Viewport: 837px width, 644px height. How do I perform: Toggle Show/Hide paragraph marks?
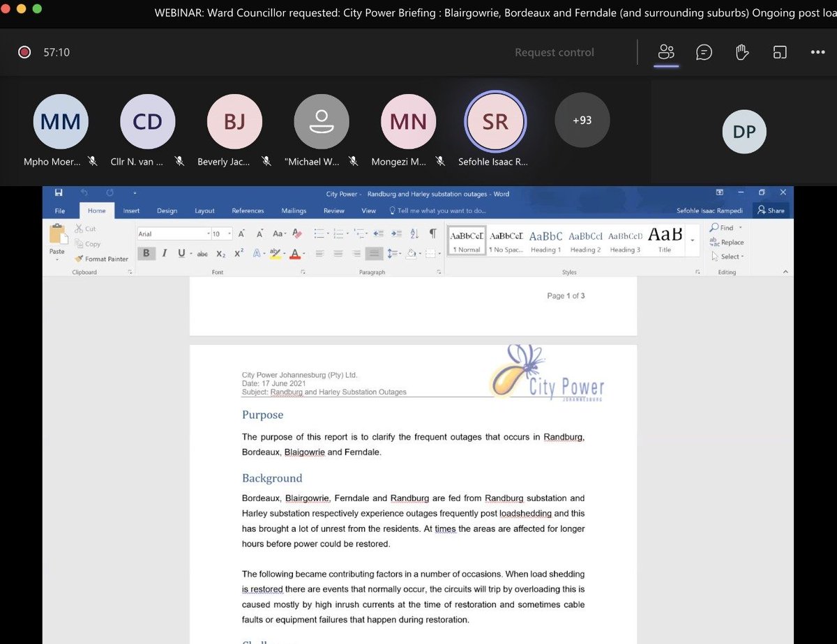pos(432,233)
